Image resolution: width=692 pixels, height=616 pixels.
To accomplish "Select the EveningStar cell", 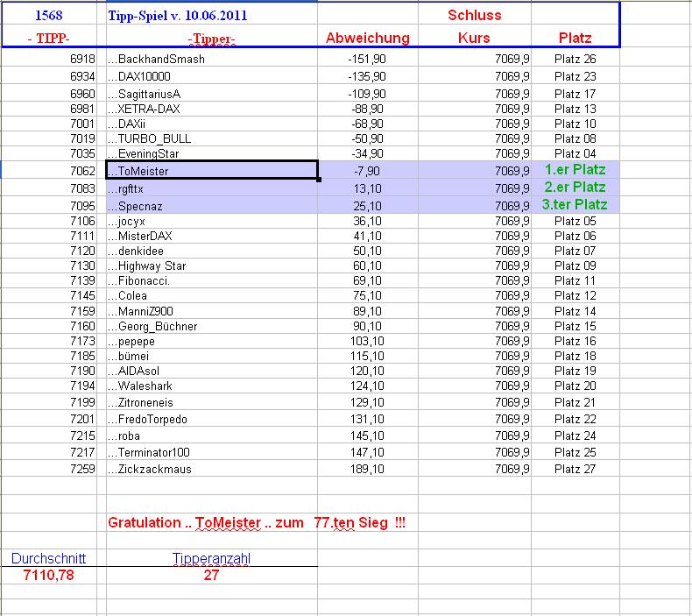I will [212, 153].
